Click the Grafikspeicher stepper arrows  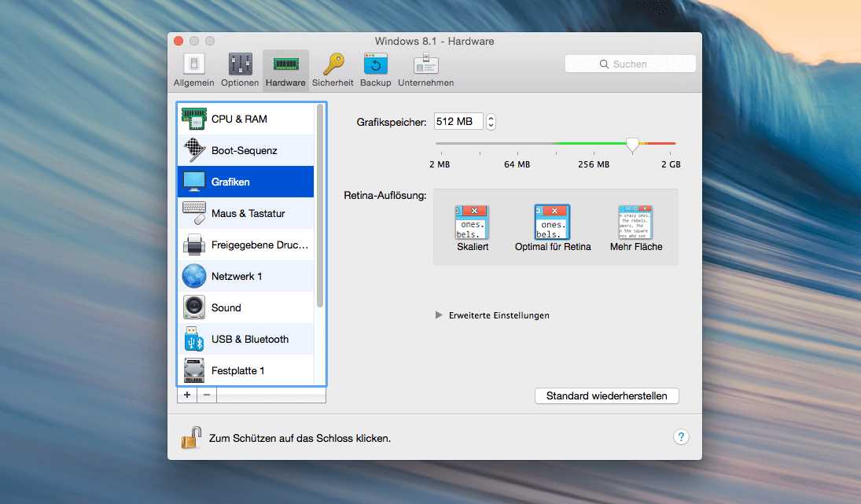(x=491, y=121)
